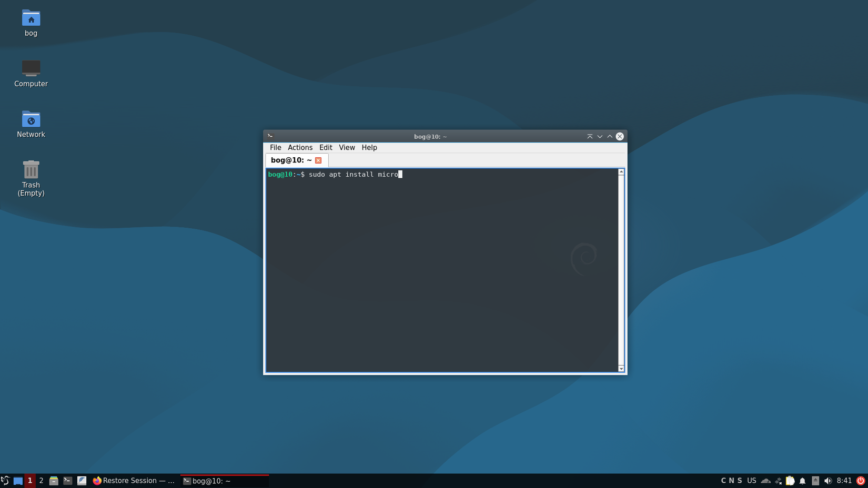This screenshot has height=488, width=868.
Task: Open the Firefox Restore Session window
Action: 134,480
